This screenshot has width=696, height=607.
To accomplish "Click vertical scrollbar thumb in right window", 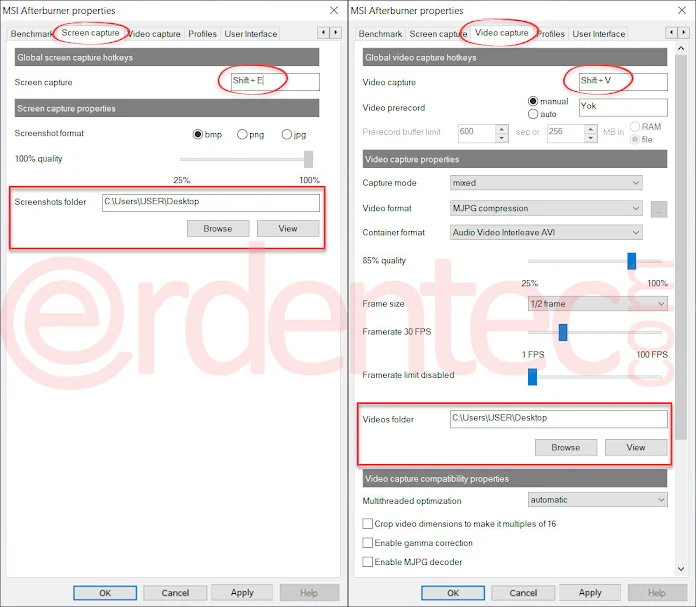I will tap(681, 247).
